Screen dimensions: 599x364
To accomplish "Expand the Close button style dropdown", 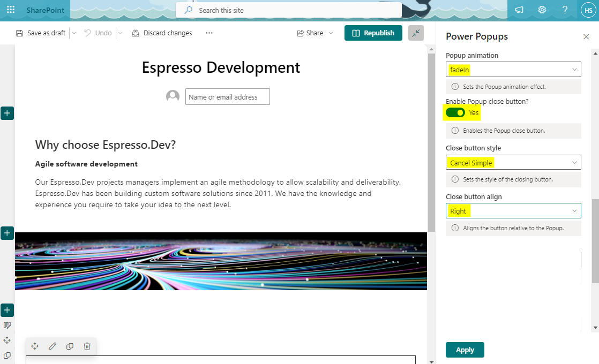I will (513, 162).
